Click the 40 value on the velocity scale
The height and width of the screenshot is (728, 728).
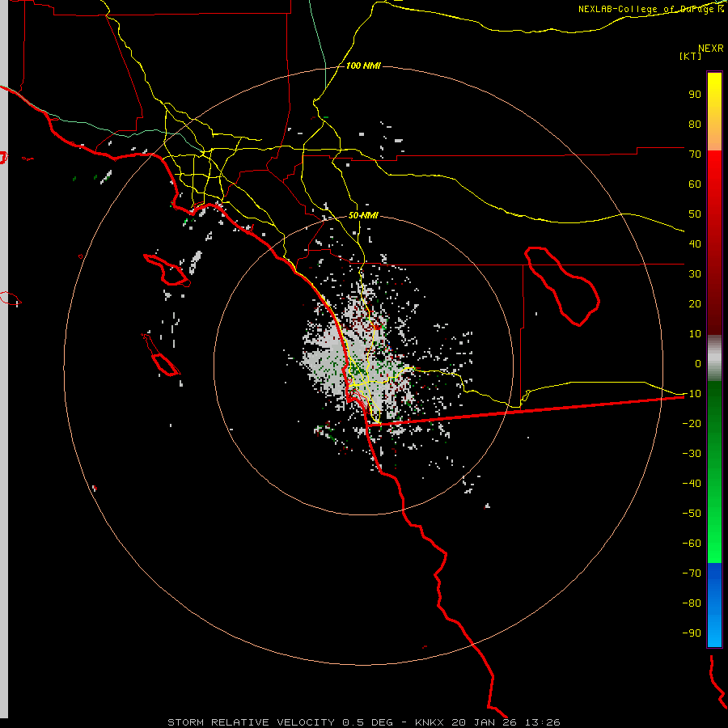tap(695, 243)
